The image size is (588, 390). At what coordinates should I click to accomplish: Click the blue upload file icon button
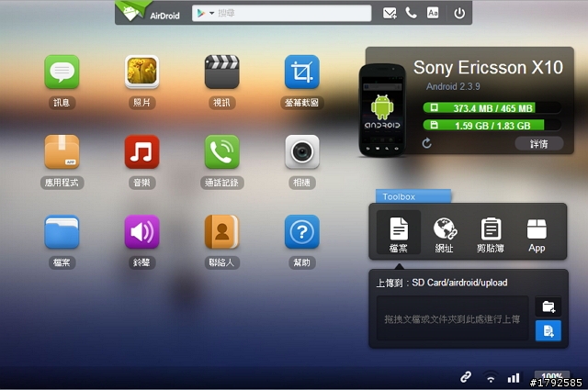[x=548, y=330]
